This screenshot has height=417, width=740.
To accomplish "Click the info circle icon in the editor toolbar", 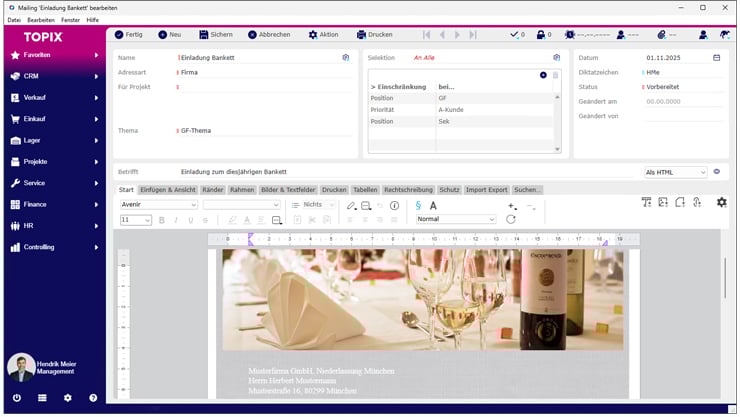I will click(394, 205).
